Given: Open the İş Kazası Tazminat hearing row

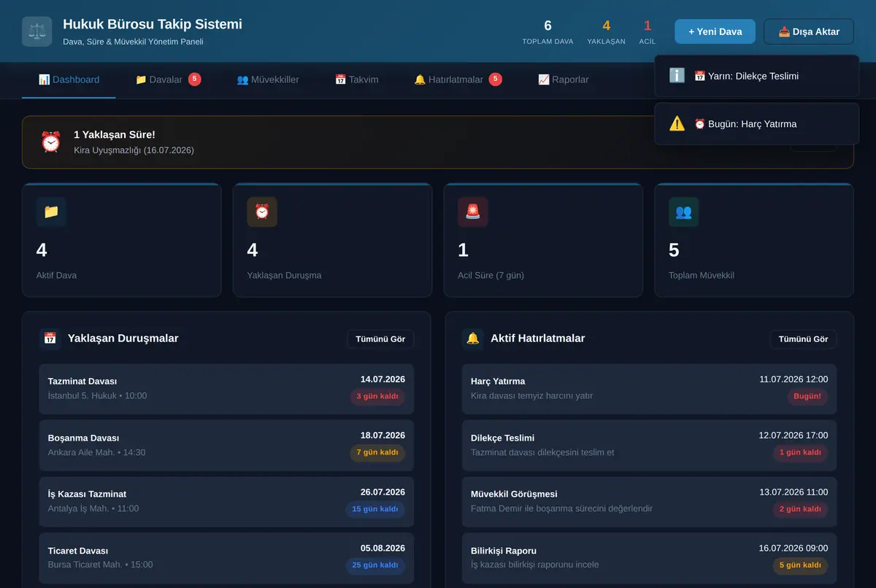Looking at the screenshot, I should [x=226, y=501].
